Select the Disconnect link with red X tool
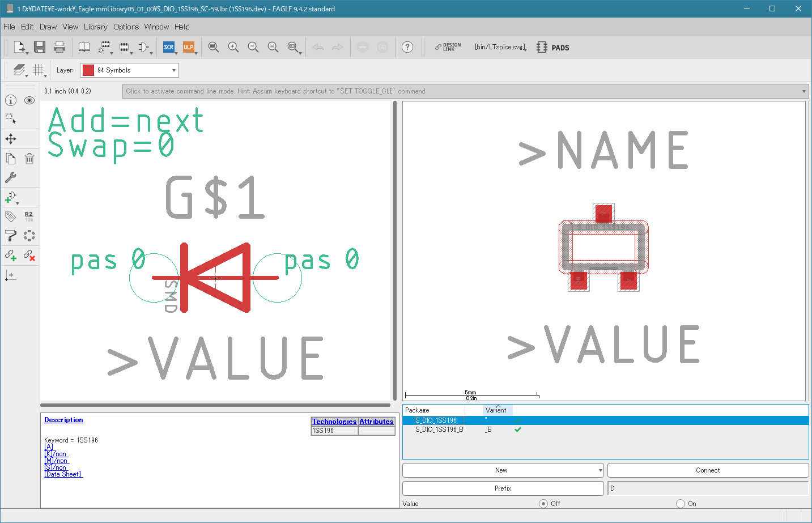The image size is (812, 523). click(29, 256)
